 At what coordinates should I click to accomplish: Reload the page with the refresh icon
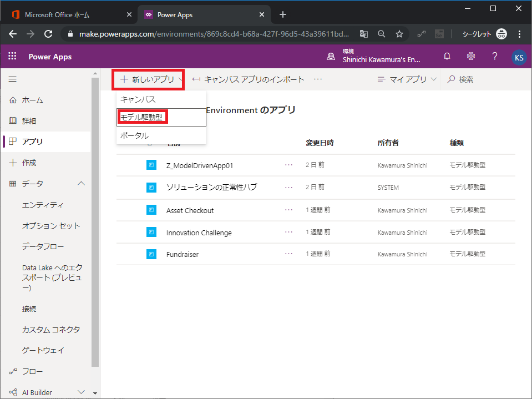pos(48,34)
